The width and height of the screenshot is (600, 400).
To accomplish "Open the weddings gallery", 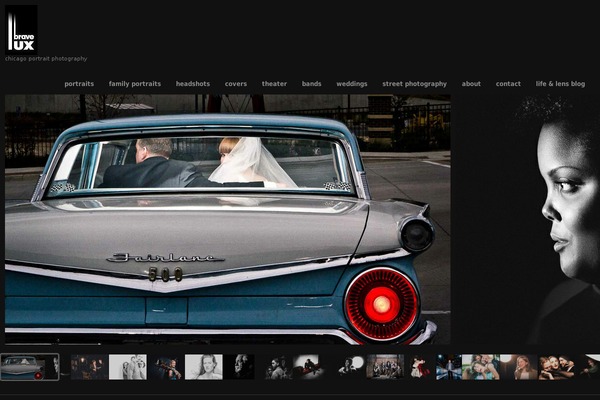I will coord(352,84).
